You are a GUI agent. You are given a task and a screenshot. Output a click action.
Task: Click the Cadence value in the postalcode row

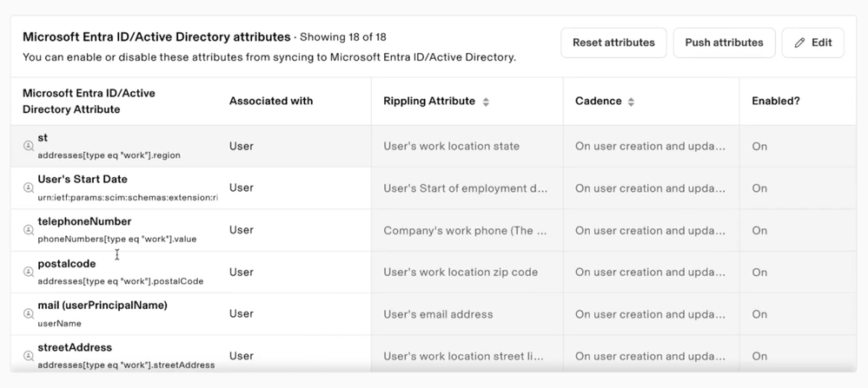[650, 273]
